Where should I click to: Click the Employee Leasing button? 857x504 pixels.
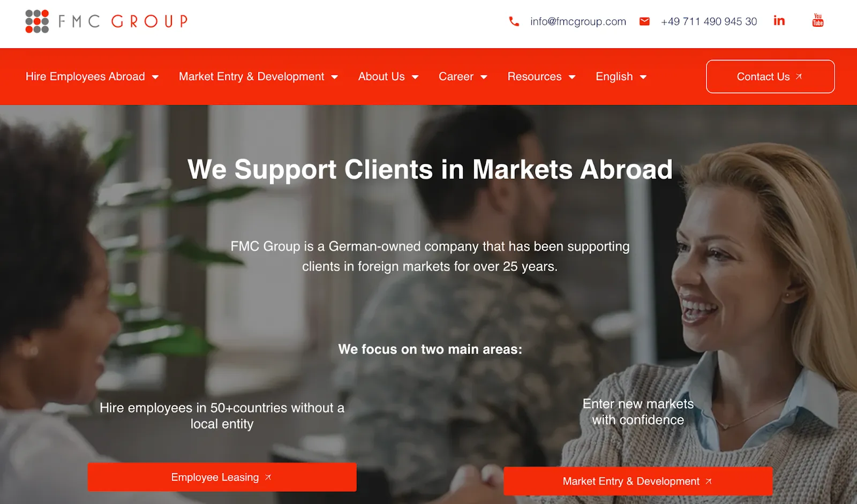pyautogui.click(x=222, y=477)
